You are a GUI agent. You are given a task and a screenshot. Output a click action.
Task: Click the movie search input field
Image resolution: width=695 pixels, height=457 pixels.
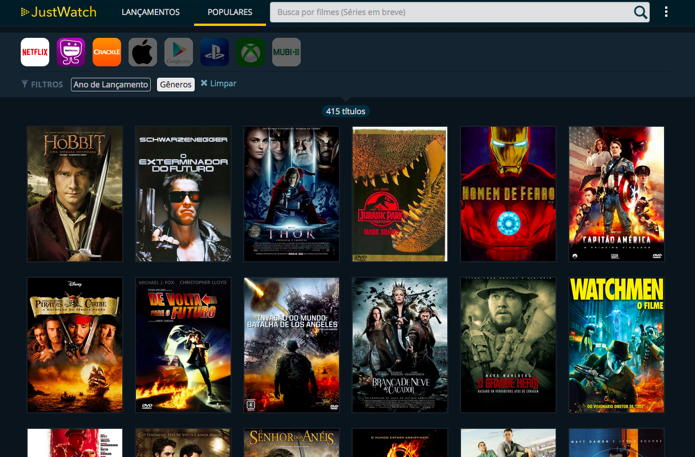point(460,12)
